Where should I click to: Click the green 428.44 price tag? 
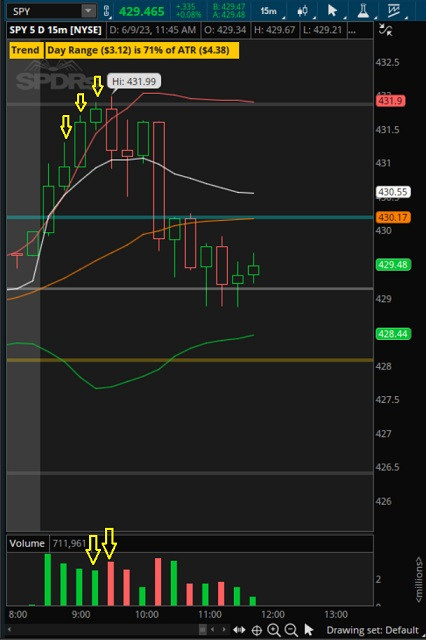click(x=393, y=334)
